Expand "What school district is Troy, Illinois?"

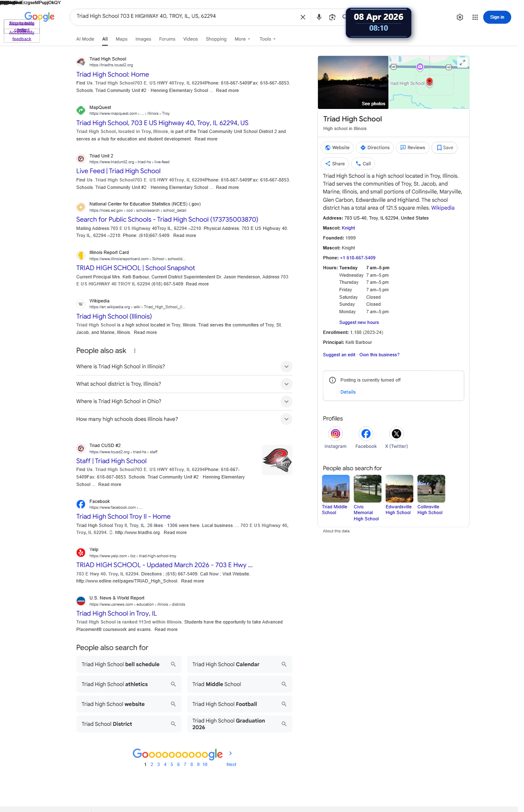[184, 384]
